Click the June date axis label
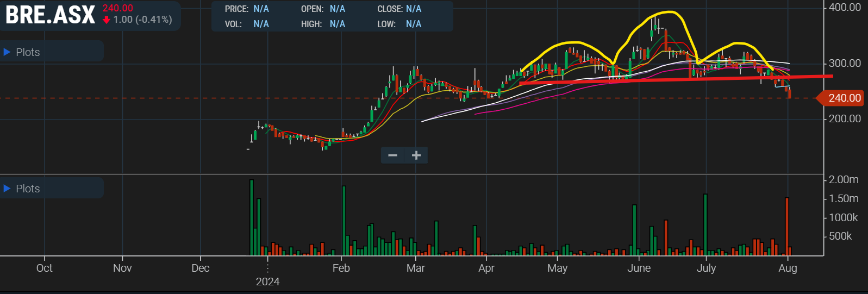The width and height of the screenshot is (868, 294). (639, 268)
